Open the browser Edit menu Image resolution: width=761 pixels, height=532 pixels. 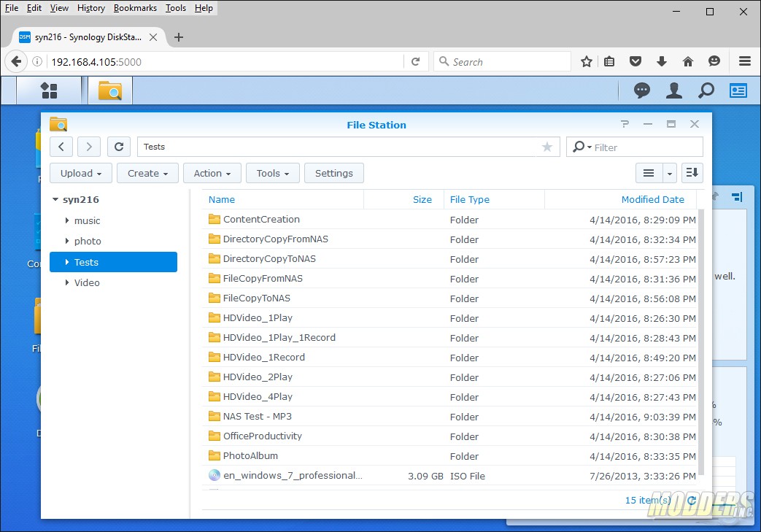coord(34,8)
